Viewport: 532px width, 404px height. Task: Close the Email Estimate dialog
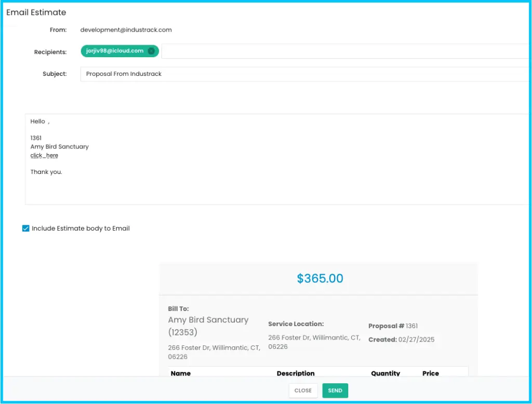[x=303, y=390]
